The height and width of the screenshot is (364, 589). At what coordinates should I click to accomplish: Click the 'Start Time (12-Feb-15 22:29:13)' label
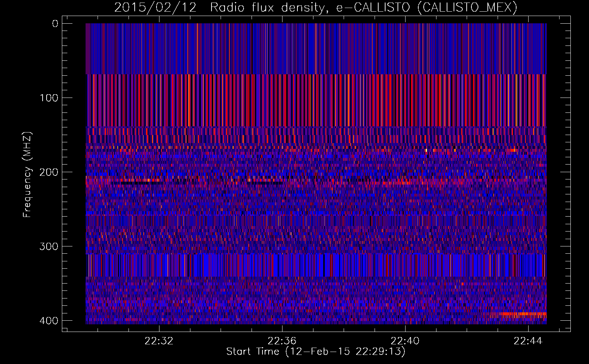tap(316, 352)
